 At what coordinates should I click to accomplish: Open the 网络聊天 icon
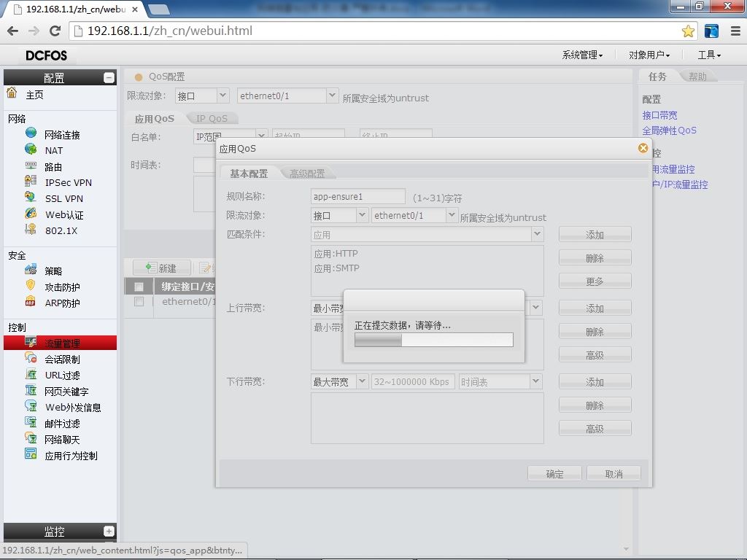31,438
